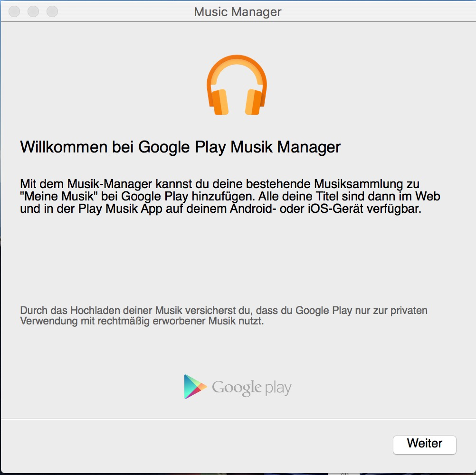The width and height of the screenshot is (476, 475).
Task: Minimize the Music Manager window
Action: 33,11
